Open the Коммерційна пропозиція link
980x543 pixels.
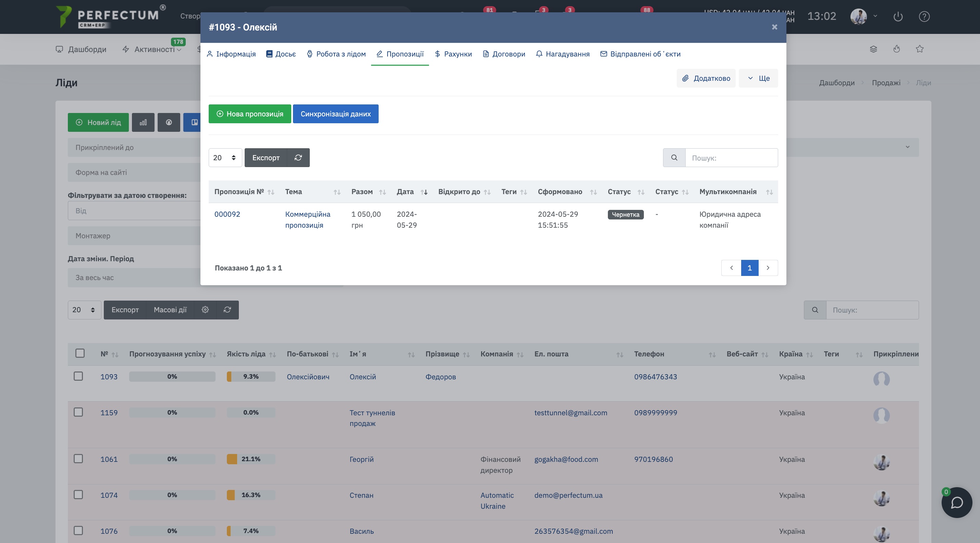point(308,220)
